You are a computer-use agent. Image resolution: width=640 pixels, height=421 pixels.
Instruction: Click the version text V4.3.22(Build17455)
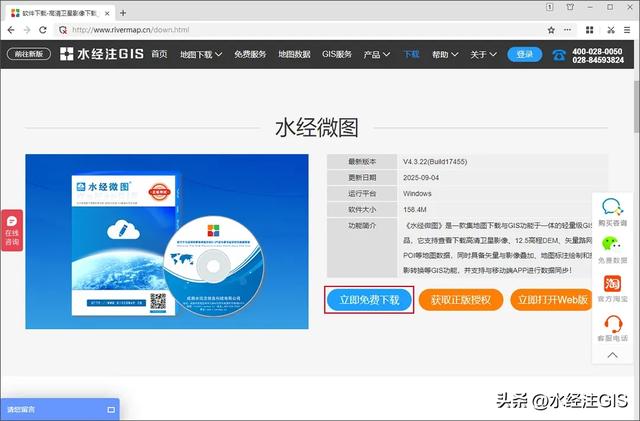coord(435,162)
